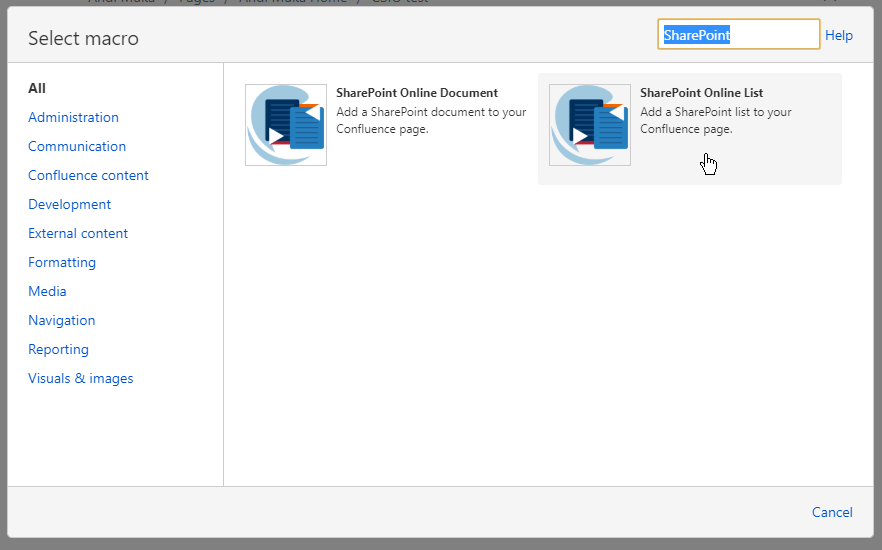Open the Navigation category
882x550 pixels.
click(61, 320)
